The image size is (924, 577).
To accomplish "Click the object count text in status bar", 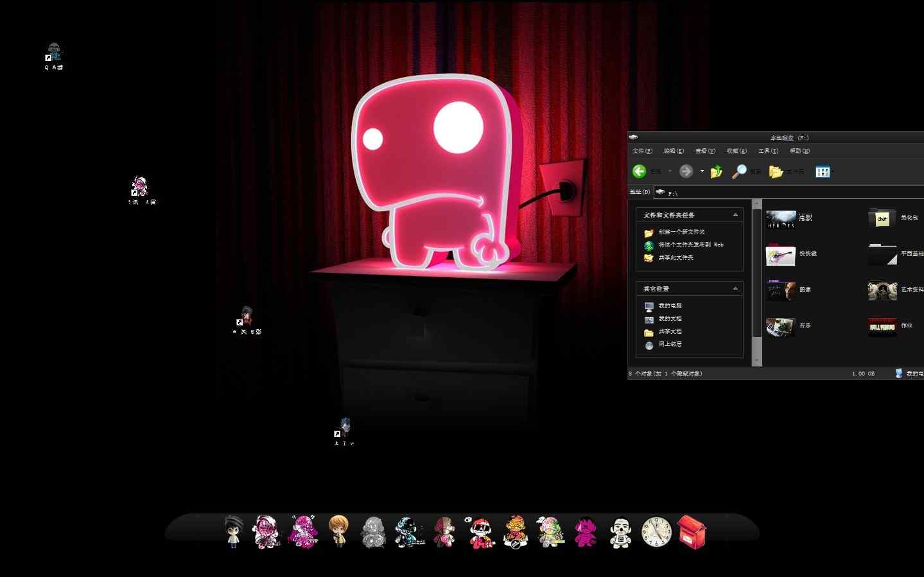I will pyautogui.click(x=665, y=374).
